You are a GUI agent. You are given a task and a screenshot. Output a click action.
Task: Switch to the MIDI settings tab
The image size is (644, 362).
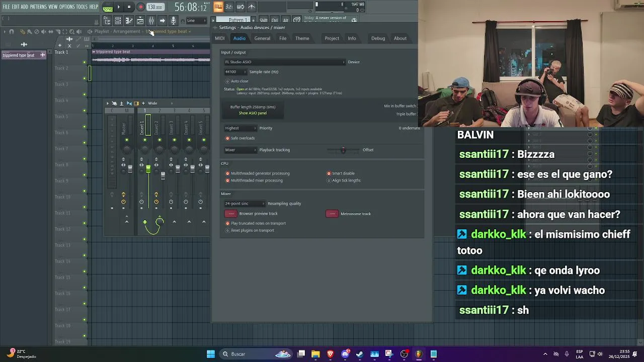[220, 38]
